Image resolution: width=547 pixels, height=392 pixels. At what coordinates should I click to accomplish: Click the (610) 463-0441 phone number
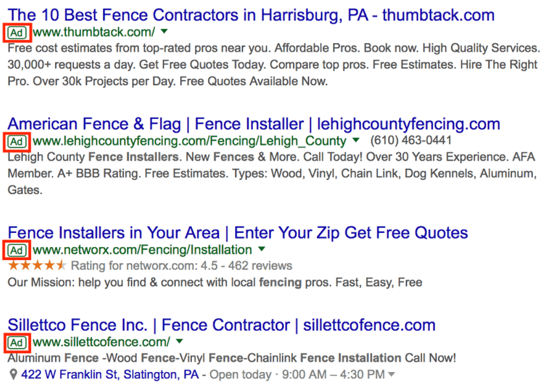click(x=411, y=141)
